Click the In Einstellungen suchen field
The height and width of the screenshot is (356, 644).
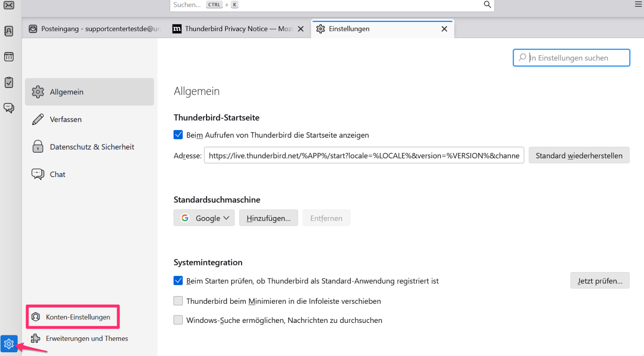pyautogui.click(x=575, y=58)
